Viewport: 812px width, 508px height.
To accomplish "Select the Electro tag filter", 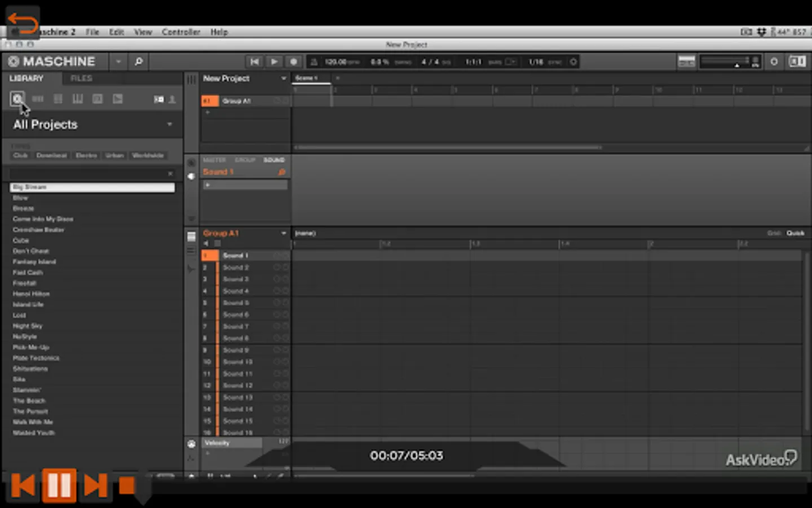I will [x=86, y=155].
